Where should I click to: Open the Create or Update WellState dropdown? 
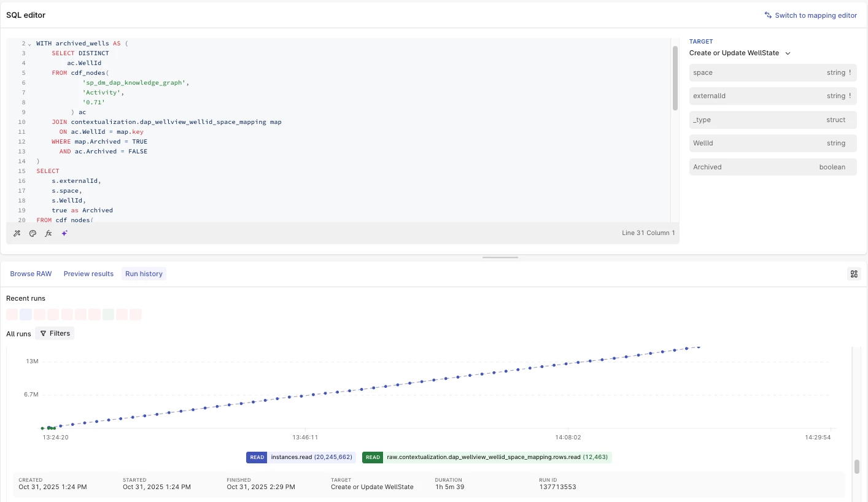[740, 53]
